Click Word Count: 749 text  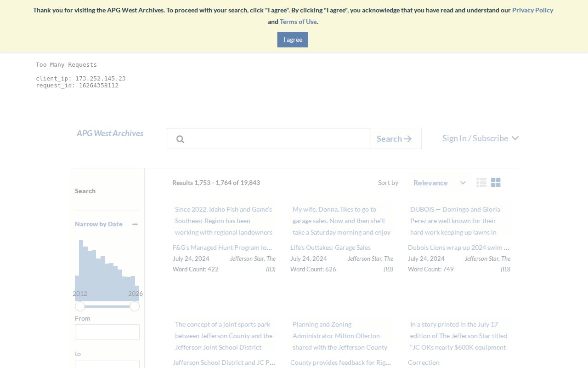431,269
